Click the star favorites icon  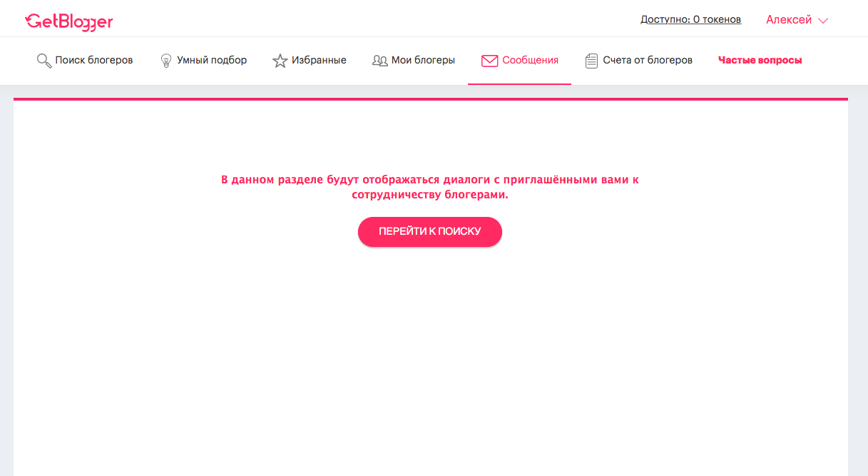[x=280, y=61]
